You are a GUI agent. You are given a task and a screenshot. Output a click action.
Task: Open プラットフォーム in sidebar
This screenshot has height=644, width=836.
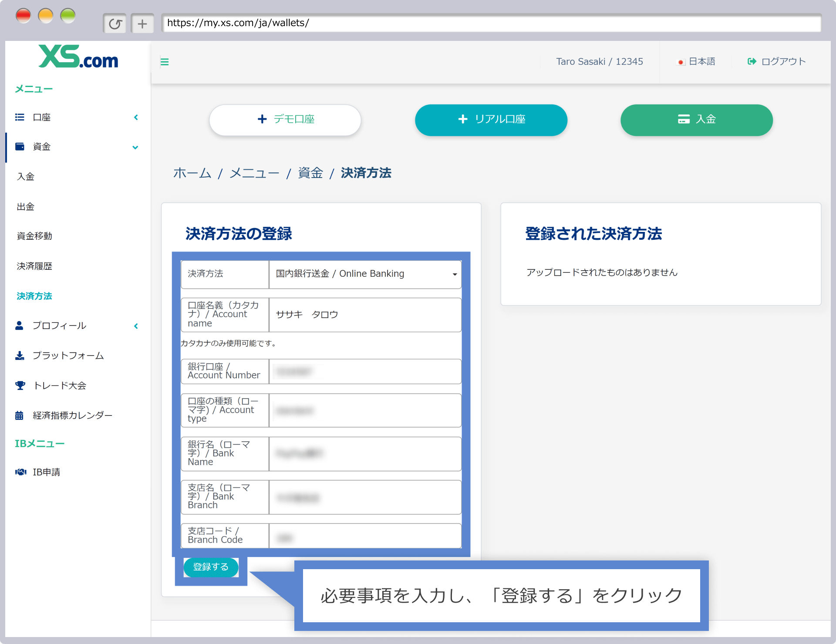pyautogui.click(x=68, y=356)
